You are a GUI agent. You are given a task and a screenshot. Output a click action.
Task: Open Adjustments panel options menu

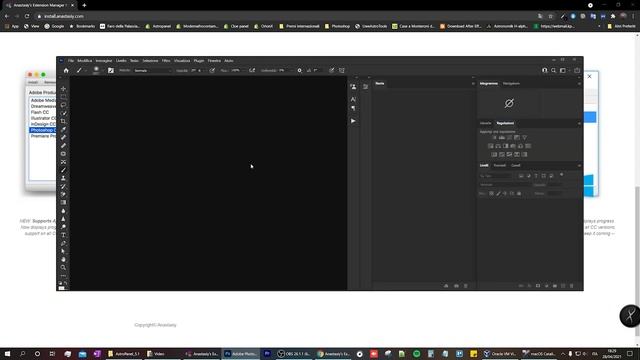(579, 123)
